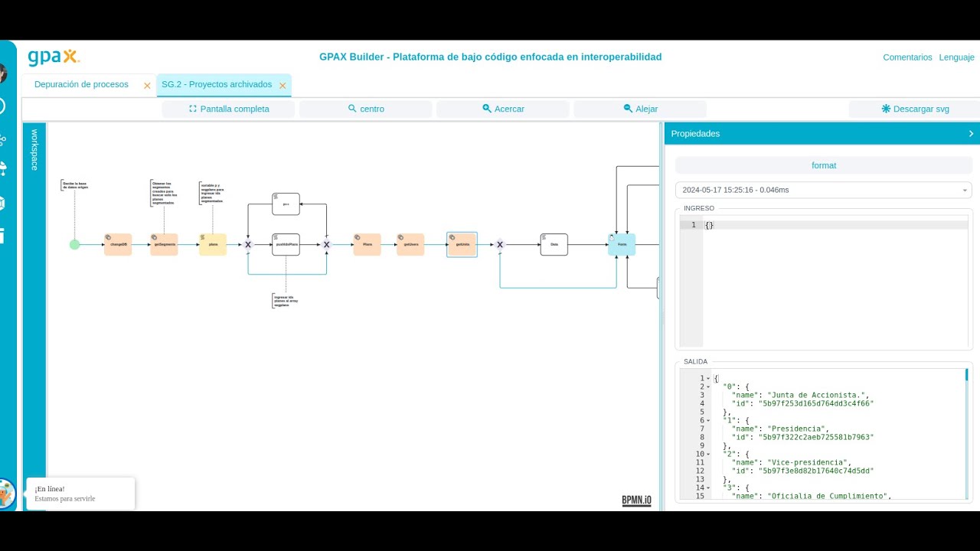This screenshot has height=551, width=980.
Task: Collapse JSON fold arrow at line 1
Action: (x=708, y=378)
